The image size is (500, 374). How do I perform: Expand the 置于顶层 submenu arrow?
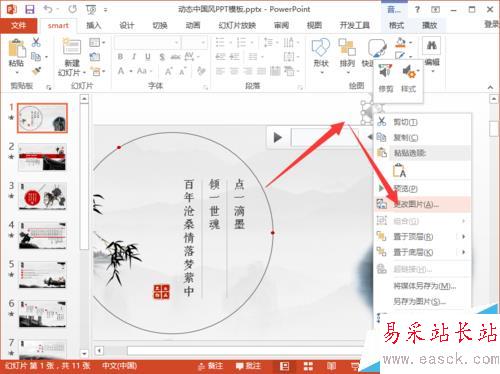pyautogui.click(x=463, y=236)
